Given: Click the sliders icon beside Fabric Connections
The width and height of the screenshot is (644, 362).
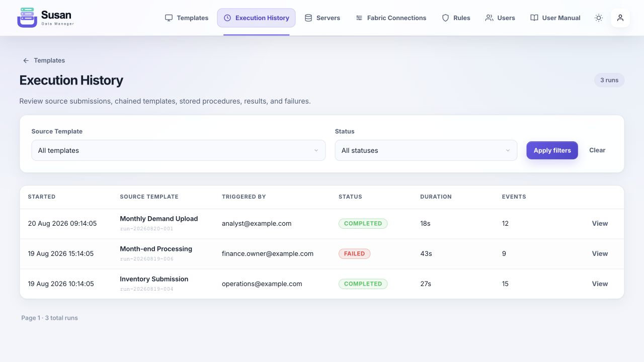Looking at the screenshot, I should [x=359, y=18].
